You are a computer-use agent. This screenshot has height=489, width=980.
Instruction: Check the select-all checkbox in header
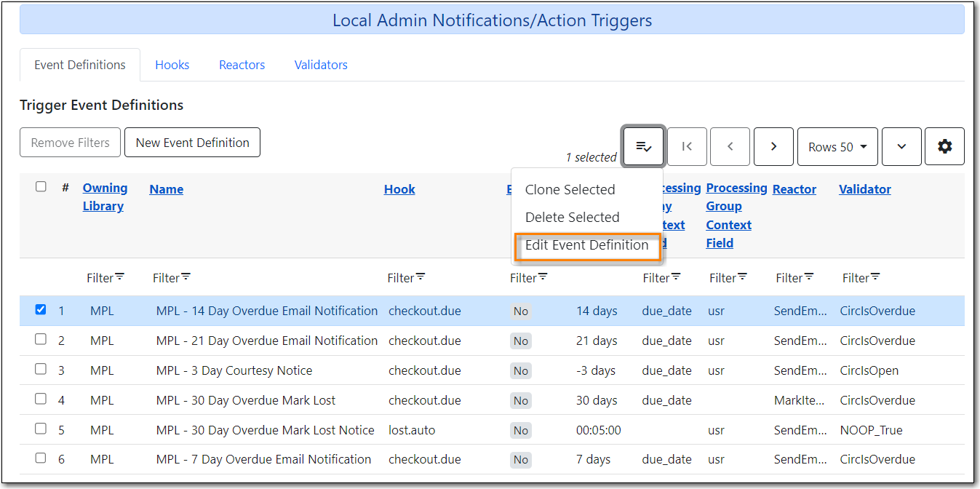41,186
